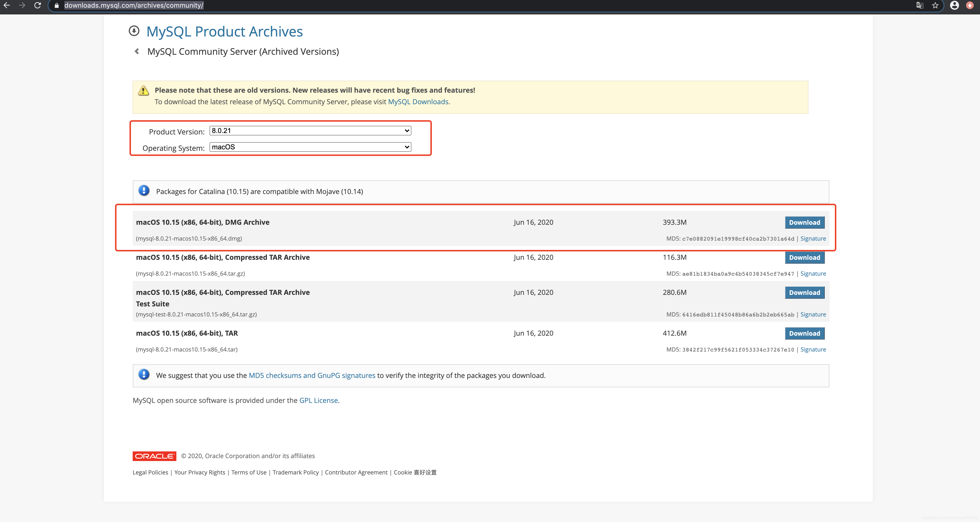Viewport: 980px width, 522px height.
Task: Click the browser forward arrow
Action: click(22, 5)
